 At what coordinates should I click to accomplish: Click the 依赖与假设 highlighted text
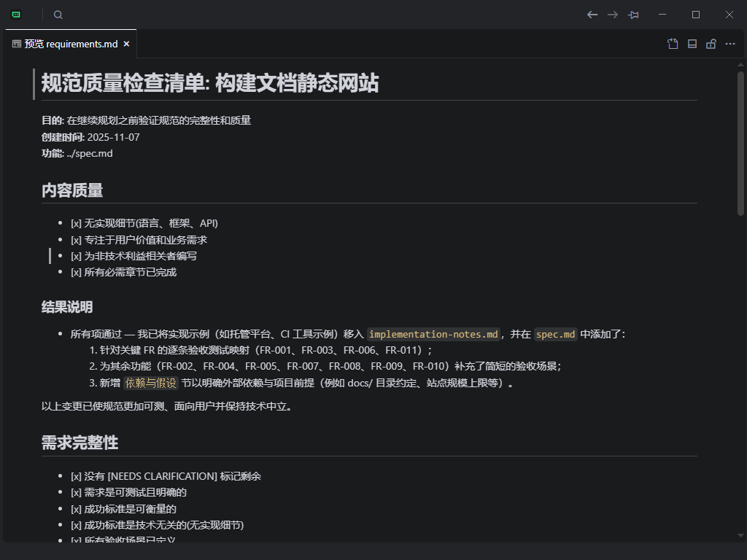[x=151, y=383]
